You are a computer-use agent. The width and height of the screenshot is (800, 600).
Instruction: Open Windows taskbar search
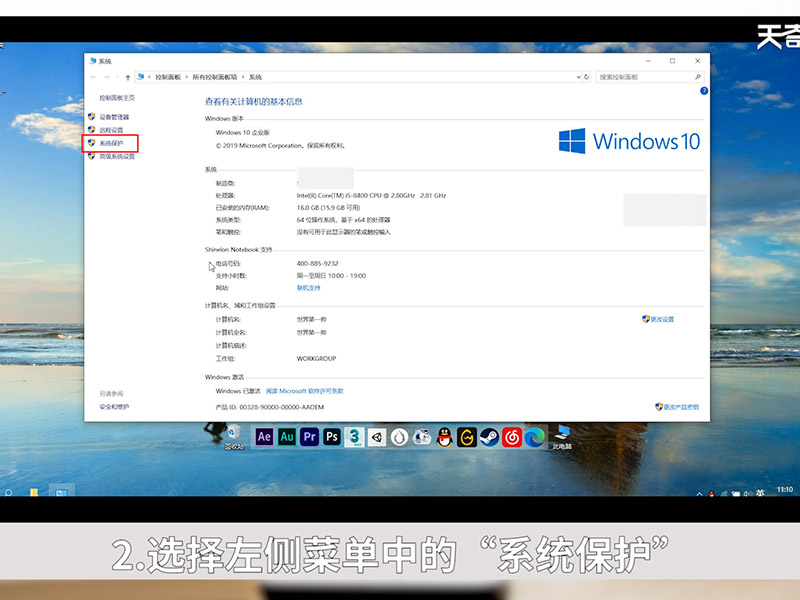tap(8, 493)
